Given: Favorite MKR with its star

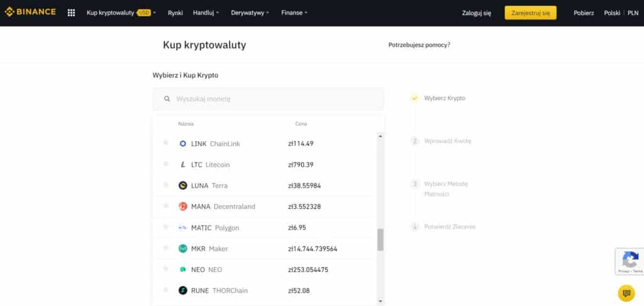Looking at the screenshot, I should (165, 247).
